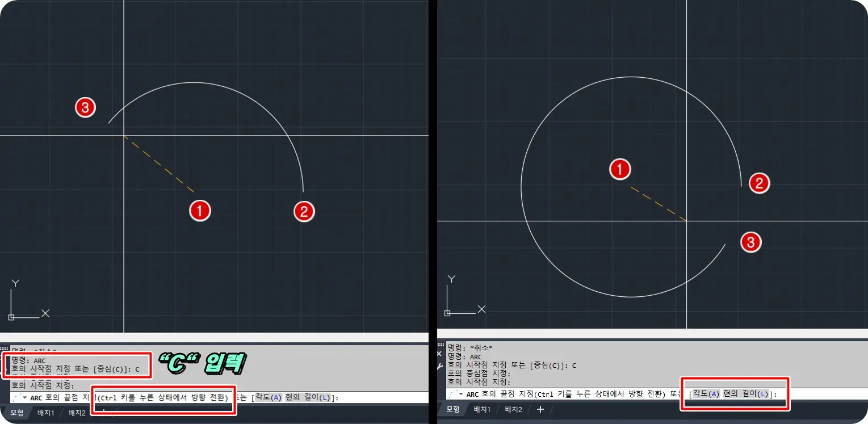Add new layout with plus button in right screenshot
The width and height of the screenshot is (868, 424).
point(540,409)
